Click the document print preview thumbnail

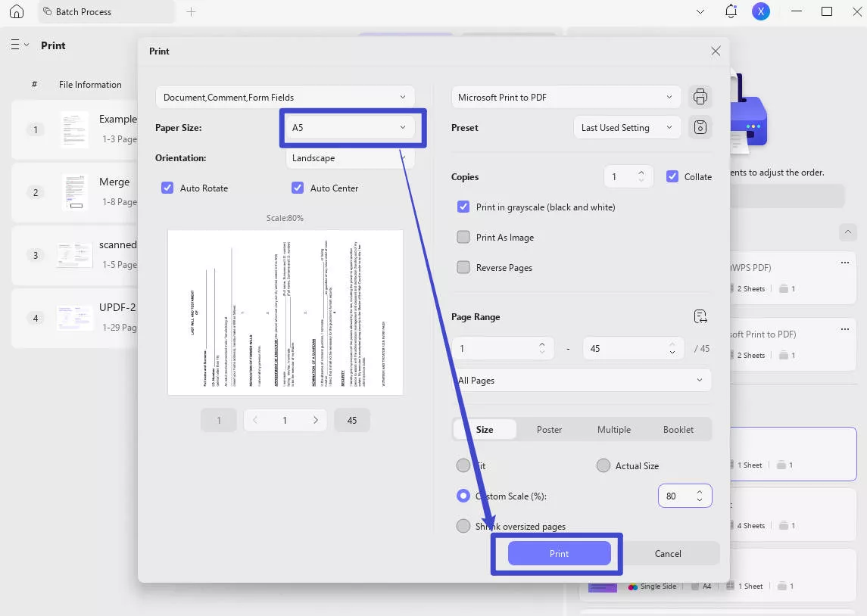pos(285,312)
